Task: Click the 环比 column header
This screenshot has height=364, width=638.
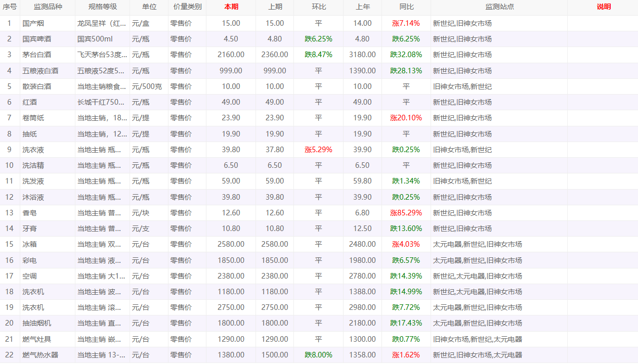Action: tap(319, 7)
